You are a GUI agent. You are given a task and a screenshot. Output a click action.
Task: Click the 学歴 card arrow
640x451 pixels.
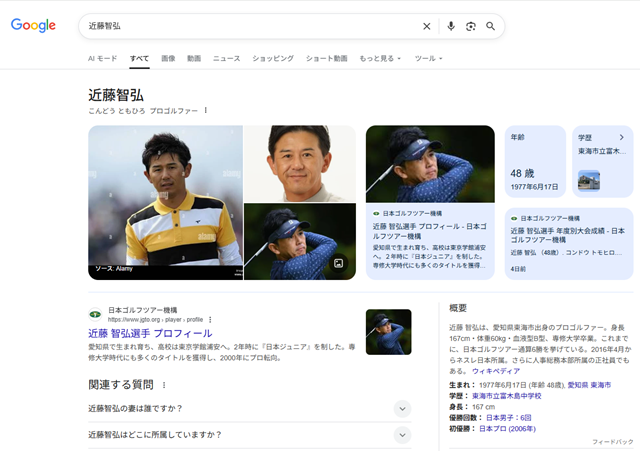(x=621, y=137)
